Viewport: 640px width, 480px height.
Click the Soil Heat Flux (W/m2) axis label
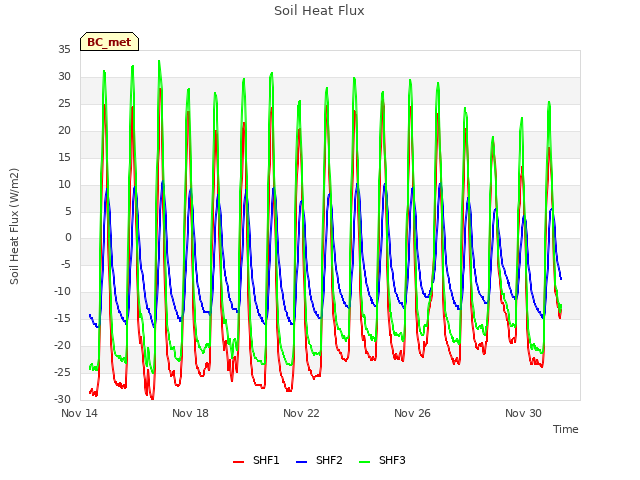coord(14,226)
